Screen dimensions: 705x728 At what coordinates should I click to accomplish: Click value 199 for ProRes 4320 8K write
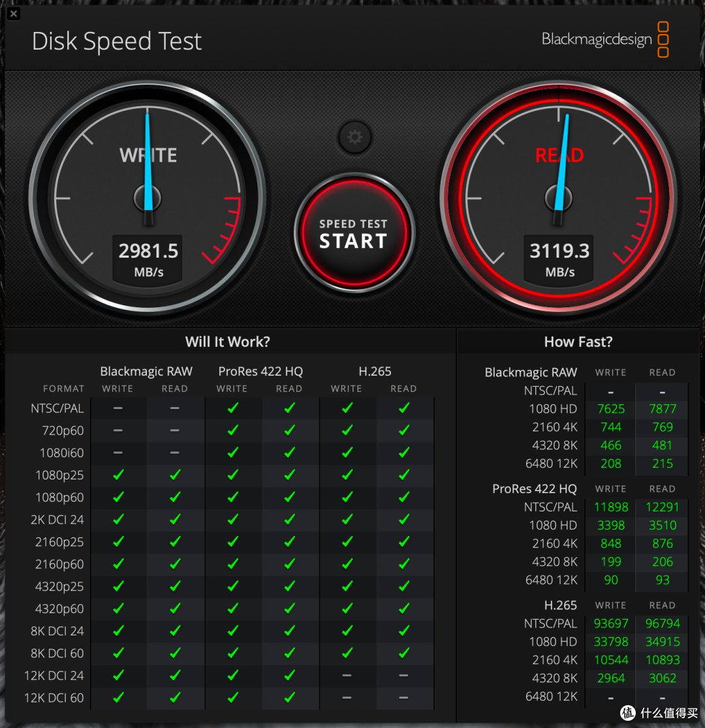[610, 562]
